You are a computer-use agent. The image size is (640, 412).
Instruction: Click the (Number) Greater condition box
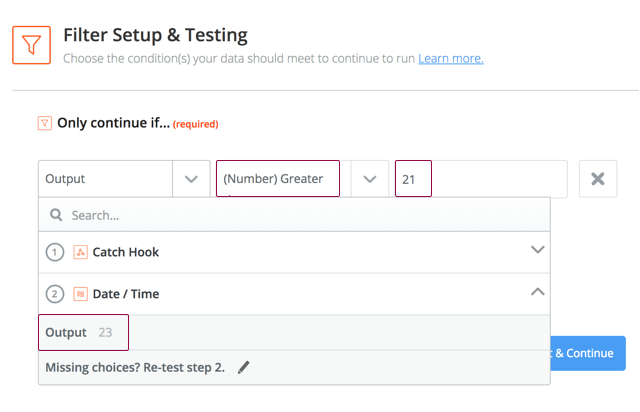coord(278,179)
